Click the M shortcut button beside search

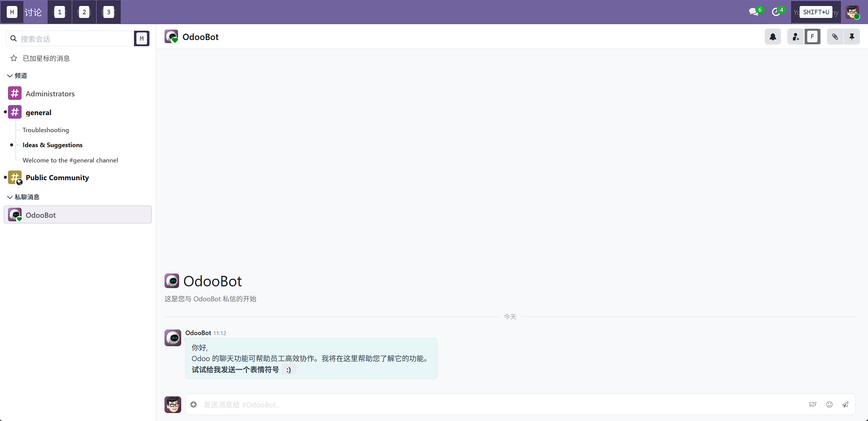[x=142, y=39]
